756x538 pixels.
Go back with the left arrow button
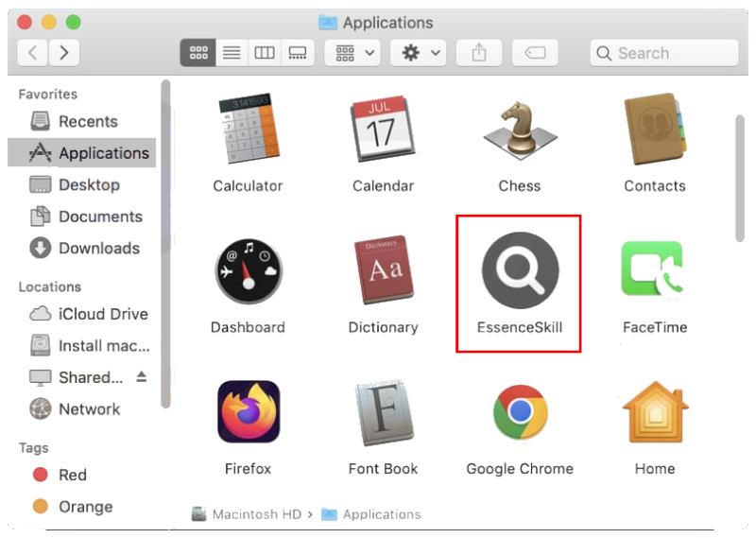32,53
